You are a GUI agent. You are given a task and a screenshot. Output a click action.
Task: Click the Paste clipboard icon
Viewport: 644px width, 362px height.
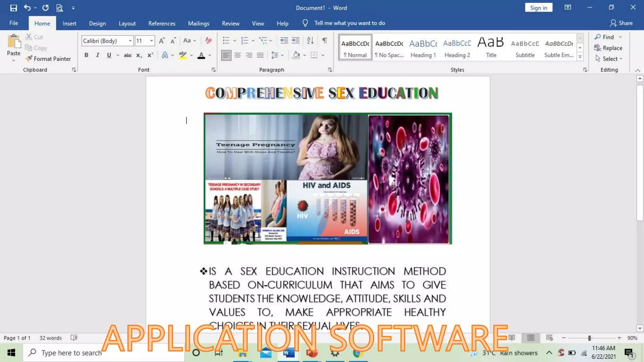pos(14,41)
